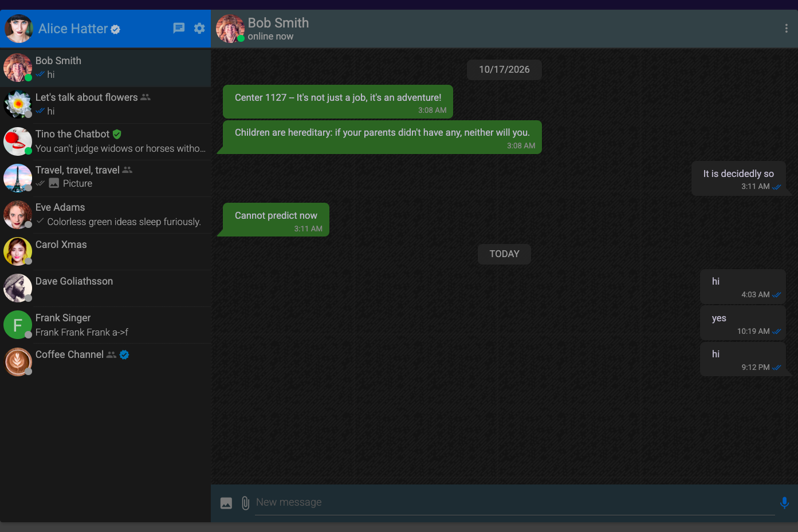
Task: Click 'online now' status under Bob Smith
Action: click(270, 37)
